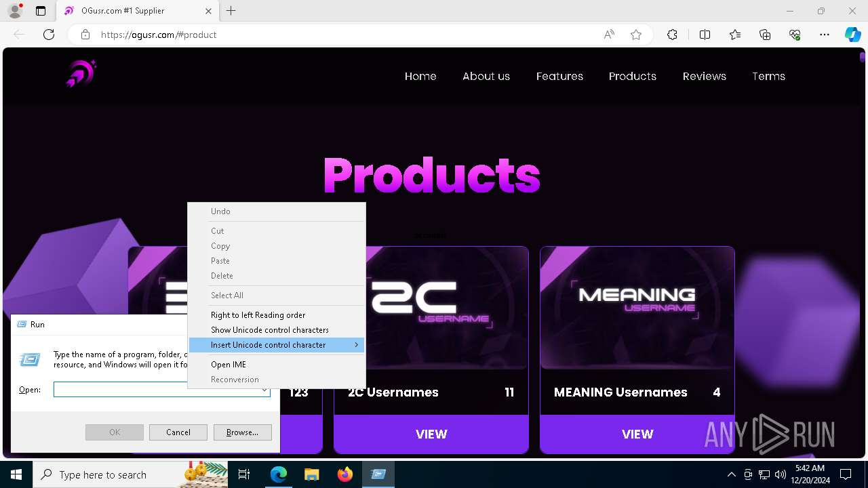Open the volume tray icon

781,474
